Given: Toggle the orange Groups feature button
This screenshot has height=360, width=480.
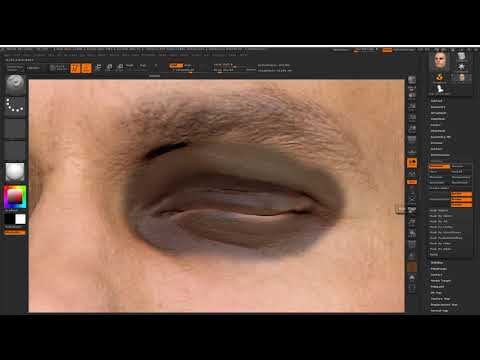Looking at the screenshot, I should click(462, 199).
